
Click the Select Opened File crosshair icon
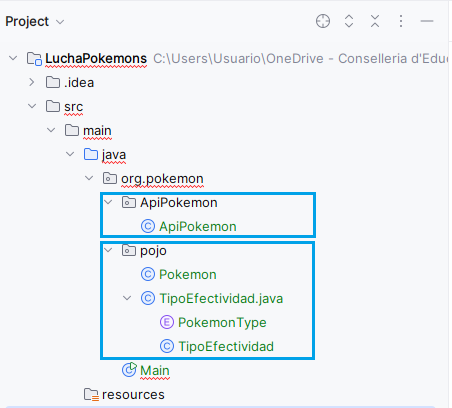click(323, 21)
